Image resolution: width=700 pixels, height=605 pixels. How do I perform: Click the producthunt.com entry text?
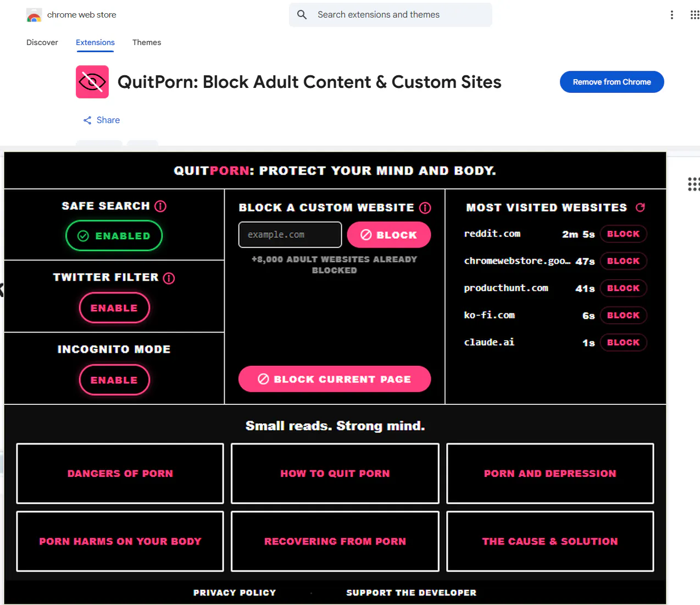(x=506, y=288)
